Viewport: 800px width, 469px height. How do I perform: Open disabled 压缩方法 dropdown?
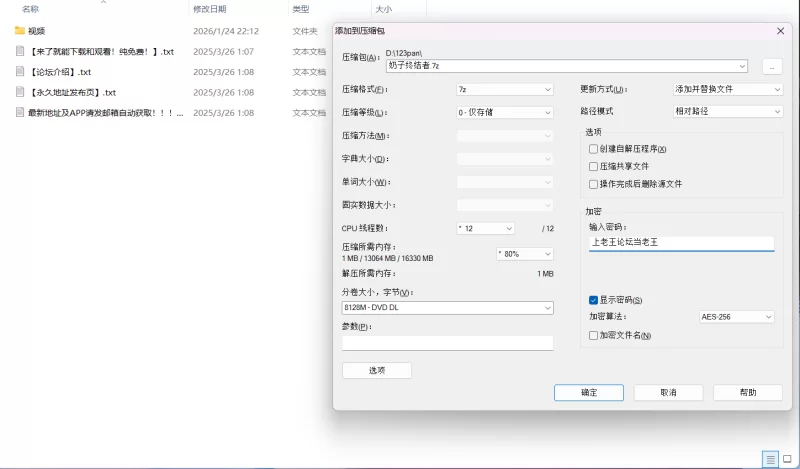coord(505,136)
